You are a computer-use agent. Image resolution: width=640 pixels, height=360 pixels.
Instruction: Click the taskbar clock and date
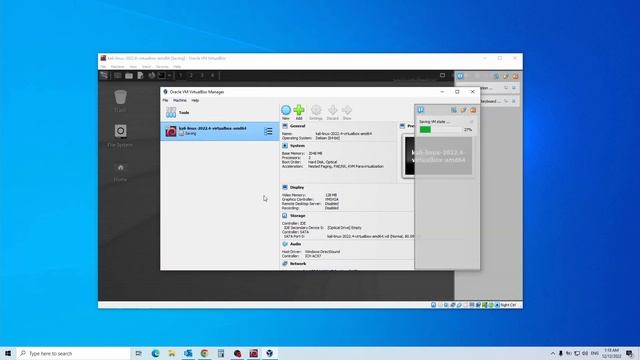click(612, 353)
